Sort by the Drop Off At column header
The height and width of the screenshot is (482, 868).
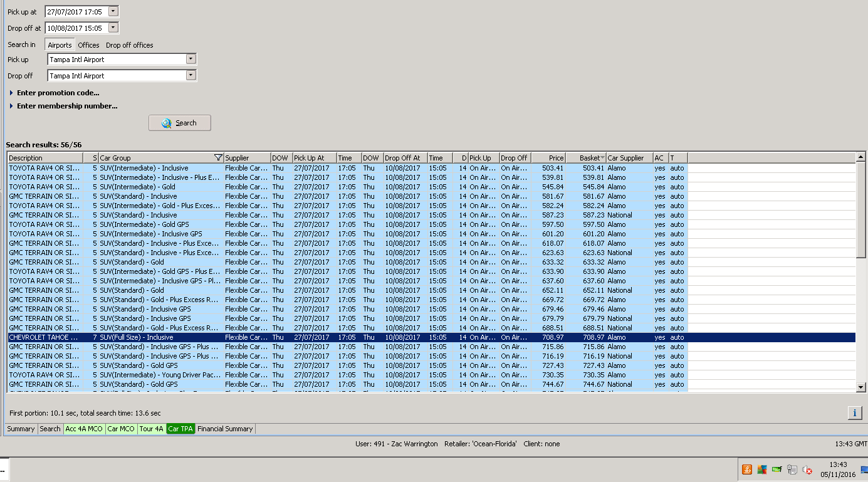[405, 158]
